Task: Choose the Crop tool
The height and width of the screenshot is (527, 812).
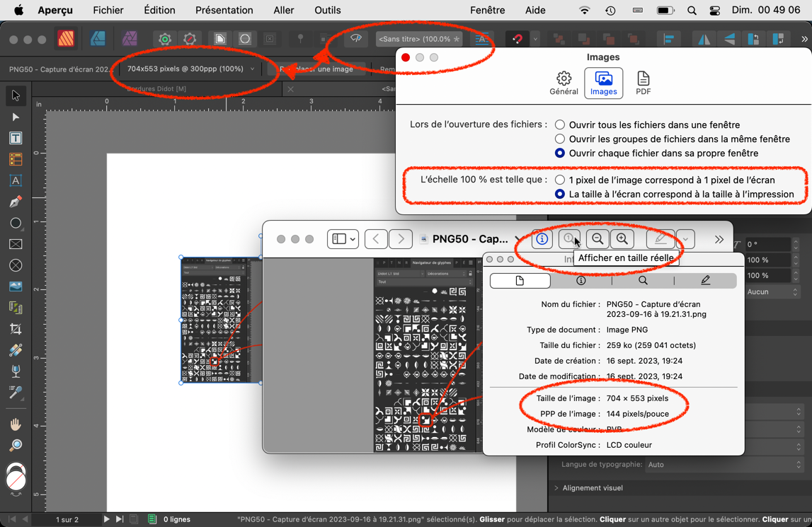Action: point(16,329)
